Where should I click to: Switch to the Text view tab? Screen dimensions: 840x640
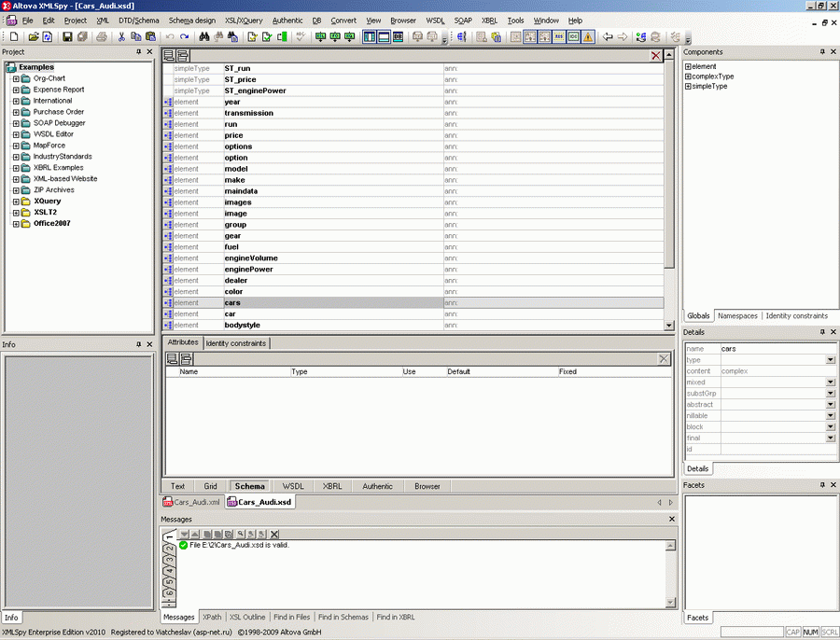point(177,486)
